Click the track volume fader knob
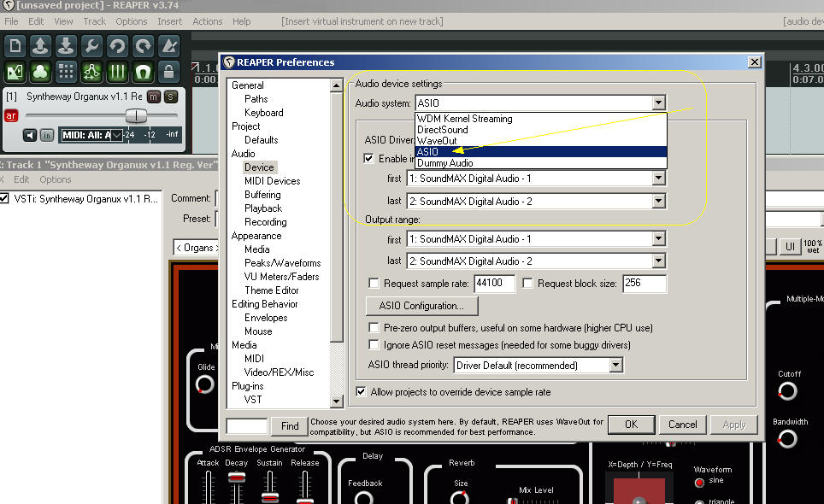 tap(136, 115)
